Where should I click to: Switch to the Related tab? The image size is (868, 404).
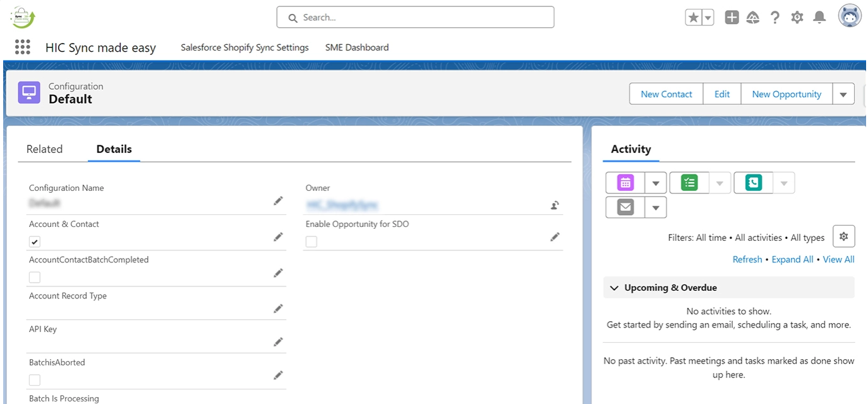[x=44, y=149]
